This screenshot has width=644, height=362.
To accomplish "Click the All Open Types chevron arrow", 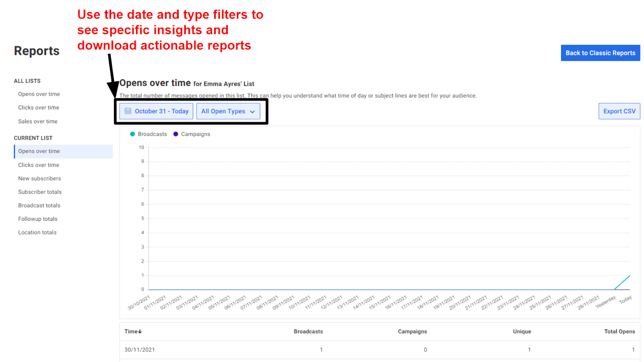I will tap(252, 112).
